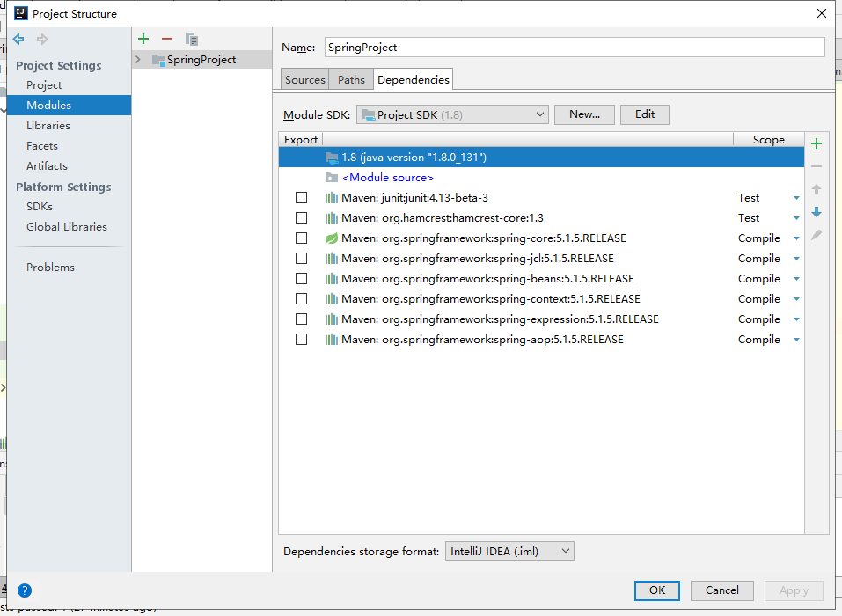Open Libraries settings section

[x=48, y=125]
